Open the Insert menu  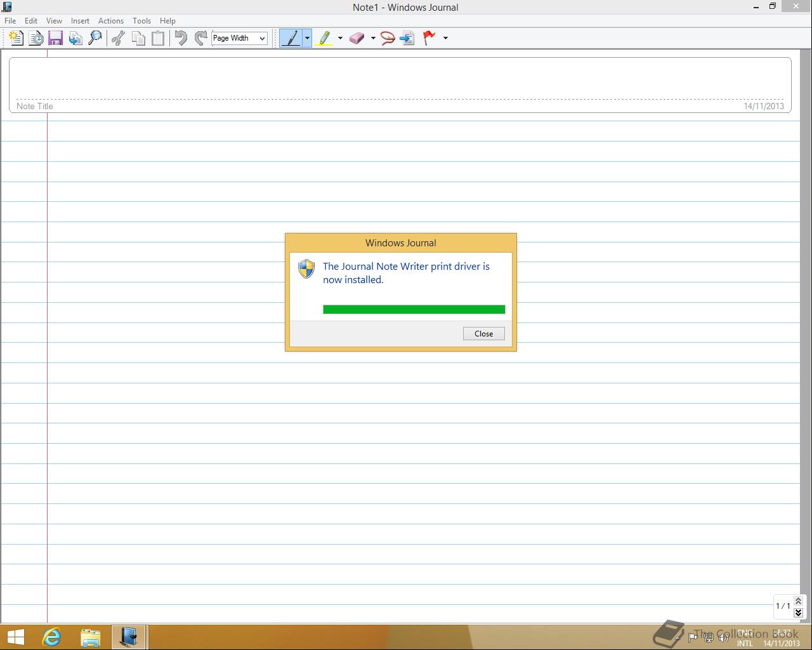click(x=80, y=20)
